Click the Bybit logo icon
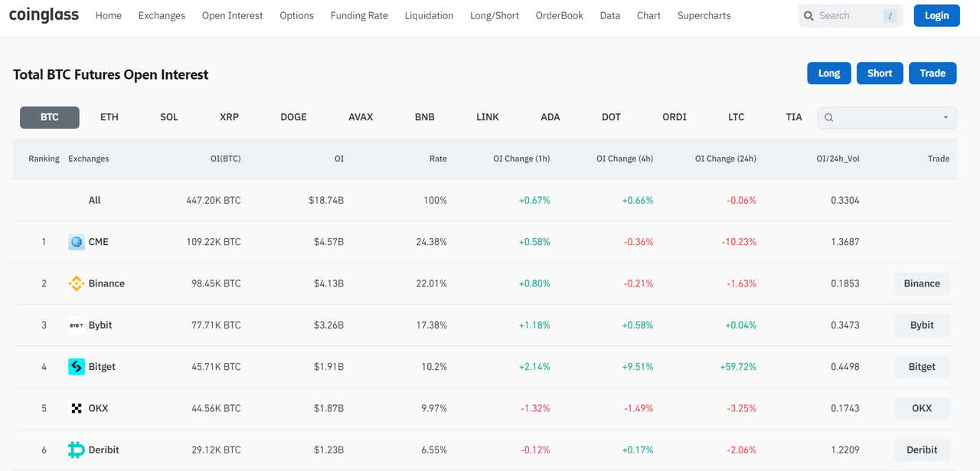 coord(77,325)
